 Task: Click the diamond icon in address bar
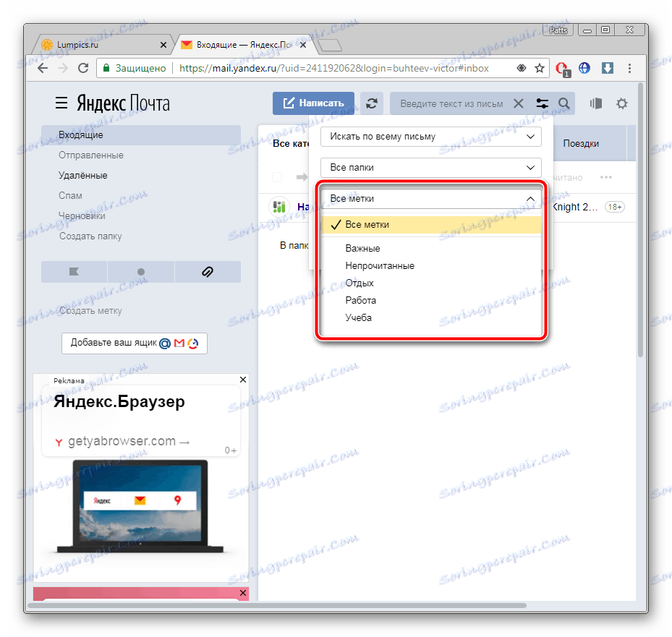tap(521, 68)
